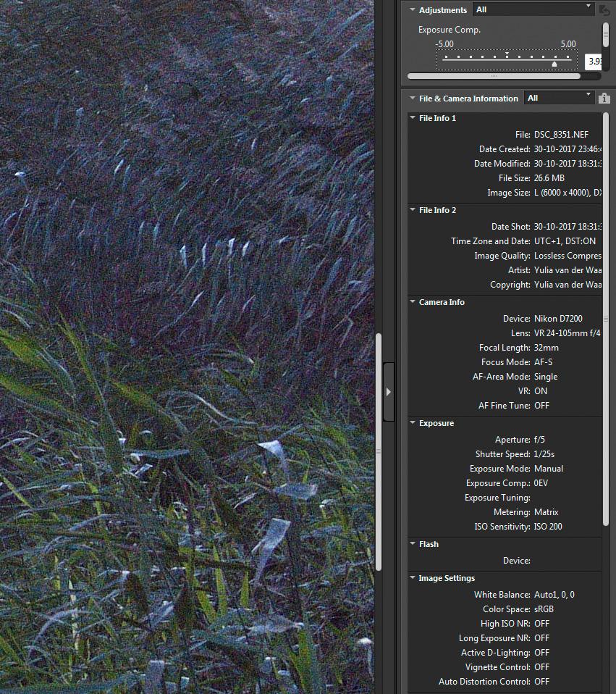616x694 pixels.
Task: Click the Exposure Mode value Manual
Action: coord(549,469)
